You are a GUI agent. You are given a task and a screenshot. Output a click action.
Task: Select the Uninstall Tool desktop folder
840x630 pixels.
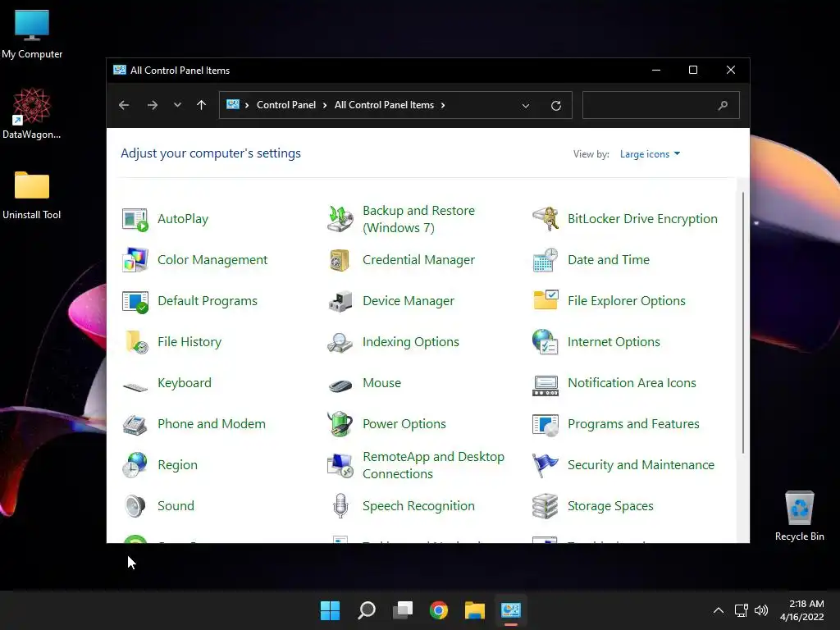point(32,194)
